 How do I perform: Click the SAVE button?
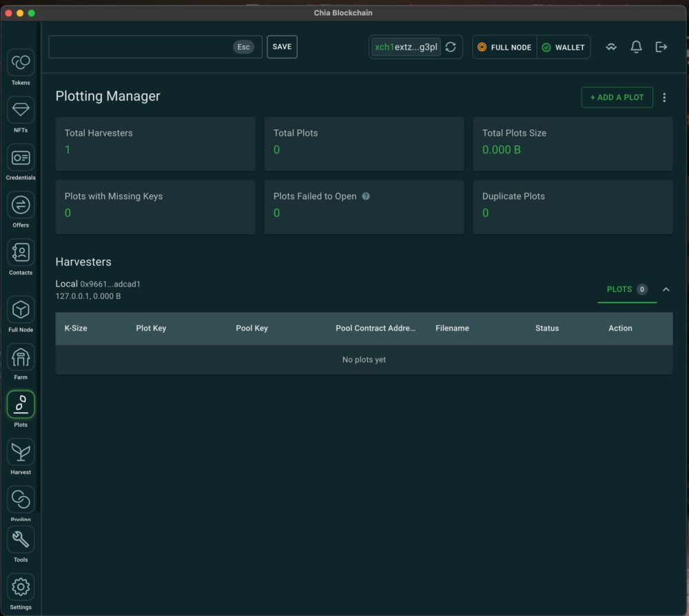coord(282,47)
